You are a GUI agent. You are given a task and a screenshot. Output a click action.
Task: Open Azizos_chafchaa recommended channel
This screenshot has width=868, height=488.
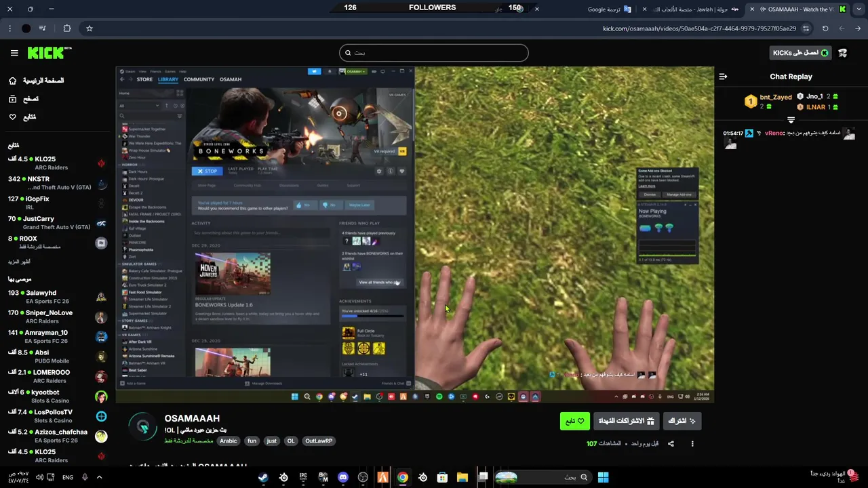click(58, 436)
